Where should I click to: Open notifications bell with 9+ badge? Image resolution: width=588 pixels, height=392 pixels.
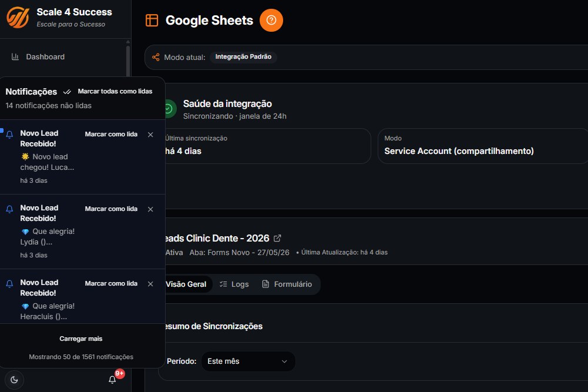[112, 380]
